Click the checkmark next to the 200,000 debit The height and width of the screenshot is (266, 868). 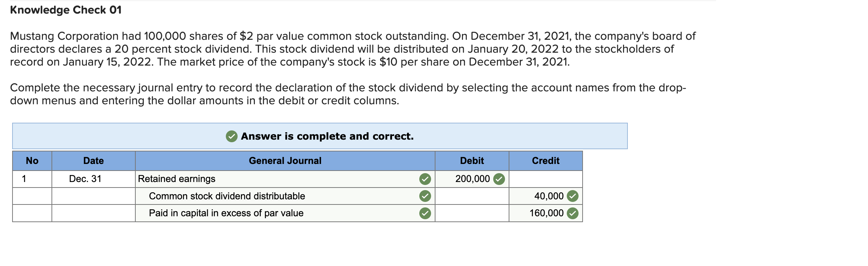click(498, 179)
